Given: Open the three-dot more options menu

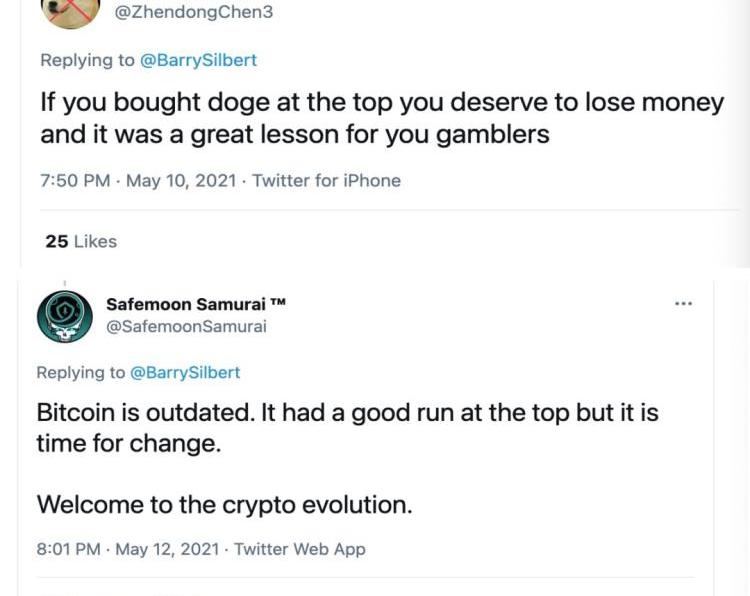Looking at the screenshot, I should click(x=683, y=304).
